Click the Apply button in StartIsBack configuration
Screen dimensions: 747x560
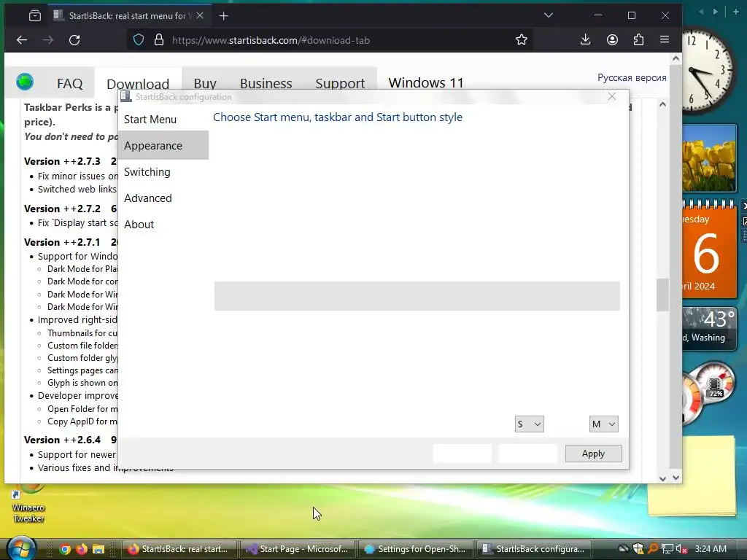coord(593,454)
